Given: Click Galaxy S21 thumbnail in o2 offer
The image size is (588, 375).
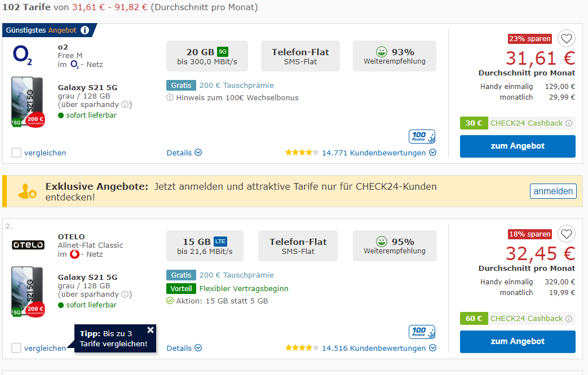Looking at the screenshot, I should (28, 102).
